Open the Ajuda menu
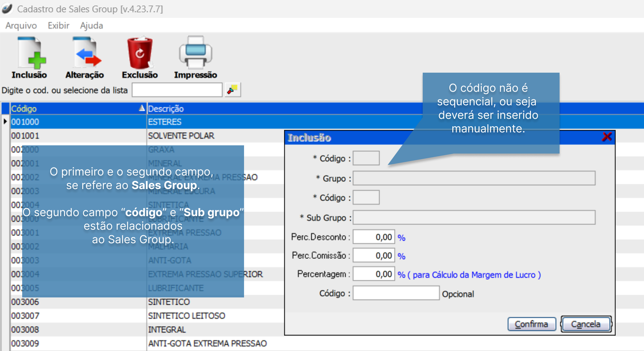The image size is (644, 351). click(92, 26)
